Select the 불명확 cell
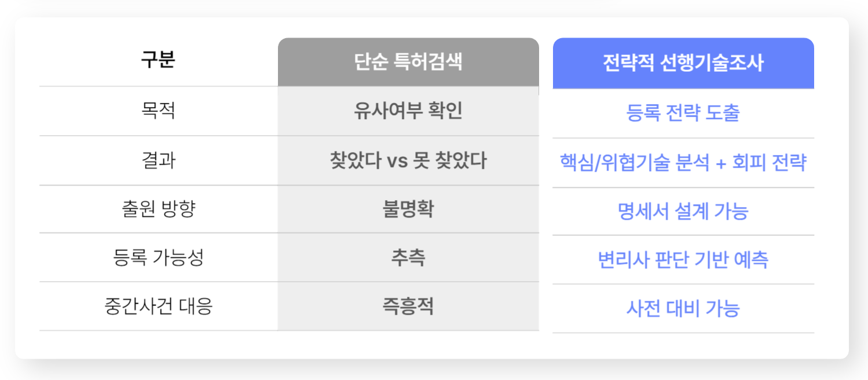 click(408, 209)
